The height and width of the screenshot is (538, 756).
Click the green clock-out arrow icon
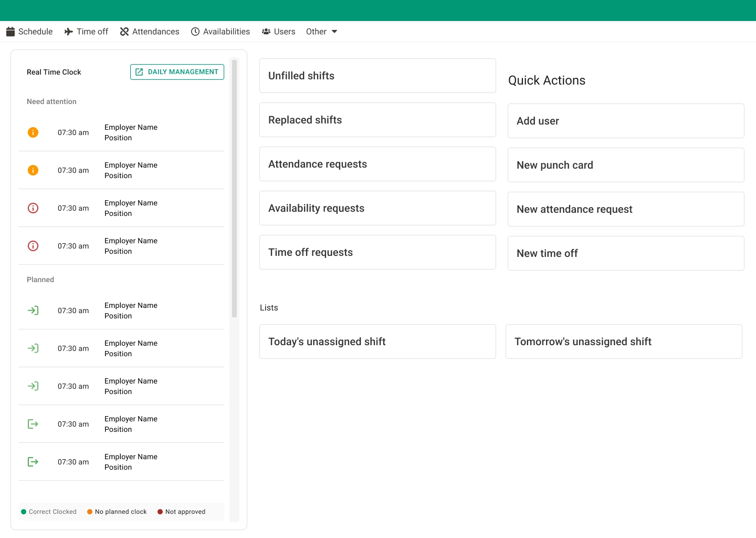[33, 424]
